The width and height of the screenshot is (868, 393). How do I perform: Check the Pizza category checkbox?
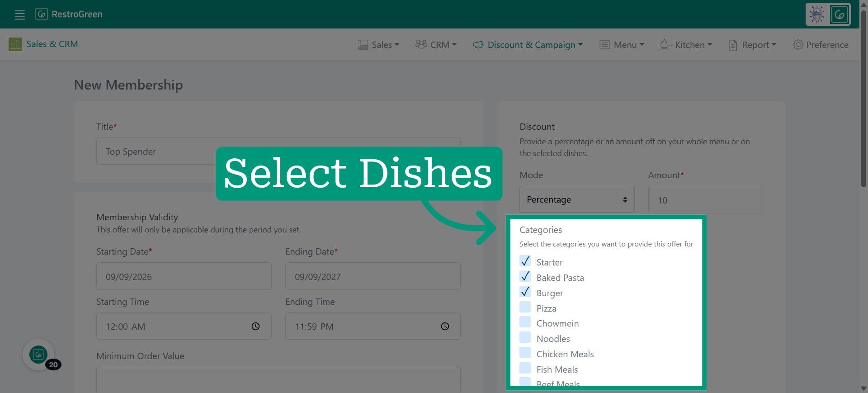click(525, 307)
